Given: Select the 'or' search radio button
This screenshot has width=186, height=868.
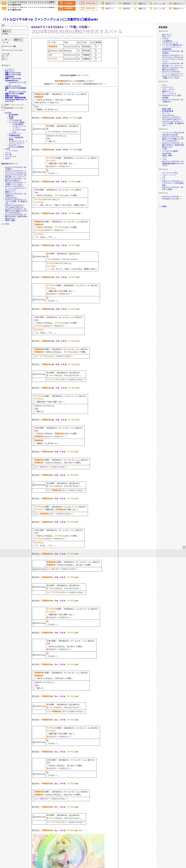Looking at the screenshot, I should (x=11, y=39).
